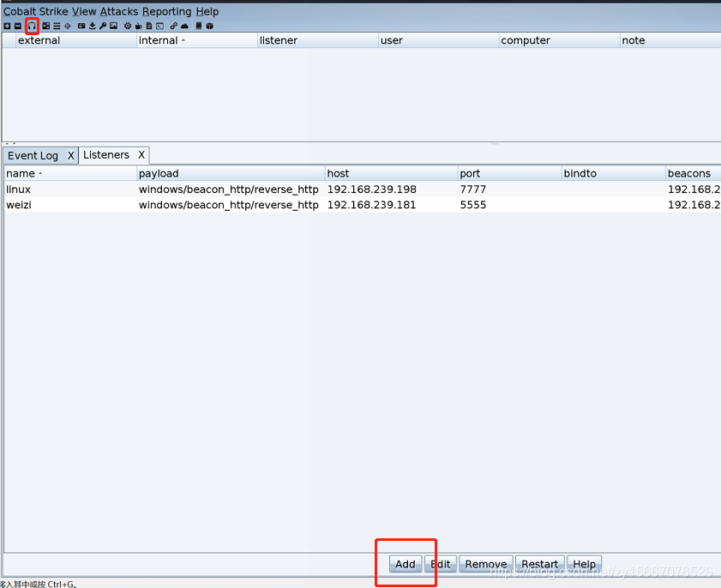Switch to pivot graph view icon
The image size is (721, 588).
[x=46, y=26]
